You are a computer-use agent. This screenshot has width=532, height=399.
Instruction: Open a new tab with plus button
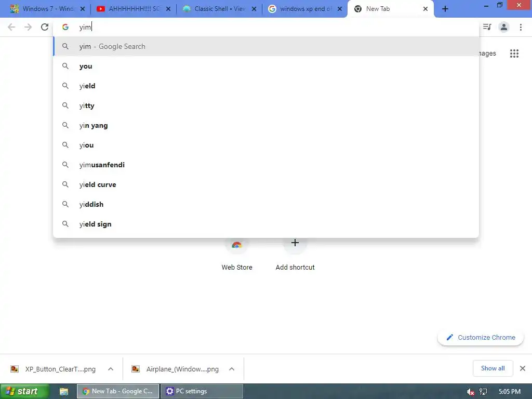pyautogui.click(x=445, y=9)
